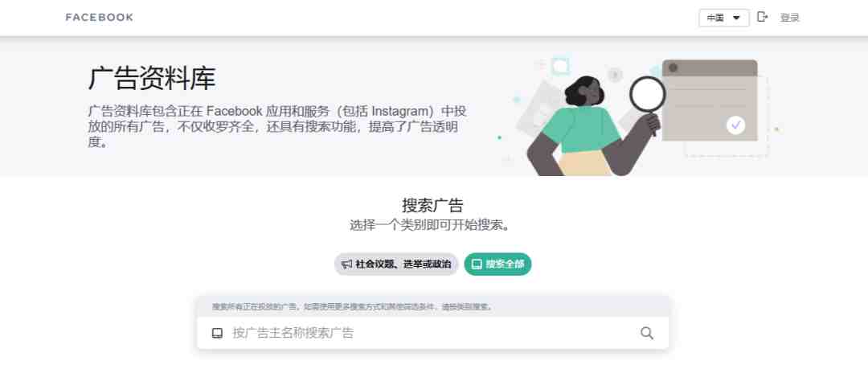
Task: Click the screen icon in search box
Action: tap(218, 333)
